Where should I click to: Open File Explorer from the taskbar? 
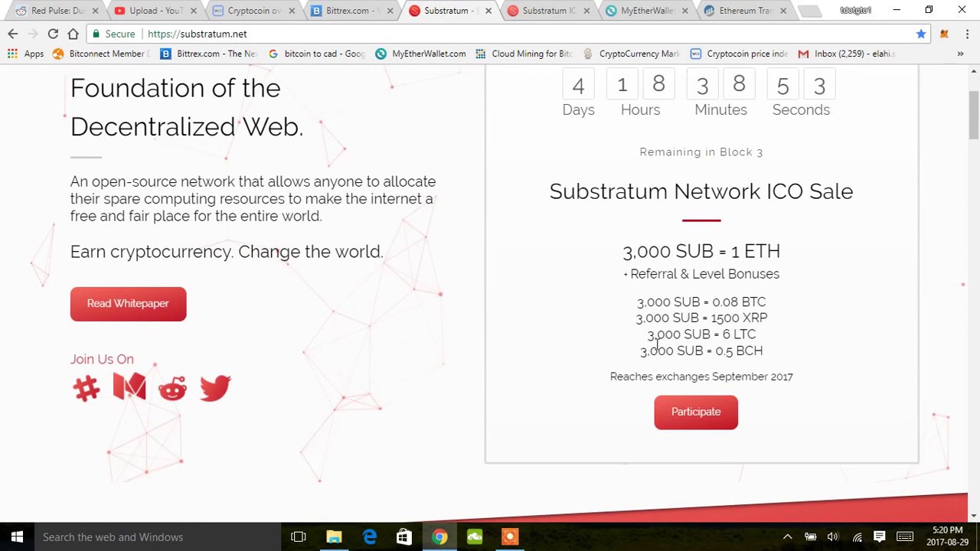pyautogui.click(x=334, y=537)
